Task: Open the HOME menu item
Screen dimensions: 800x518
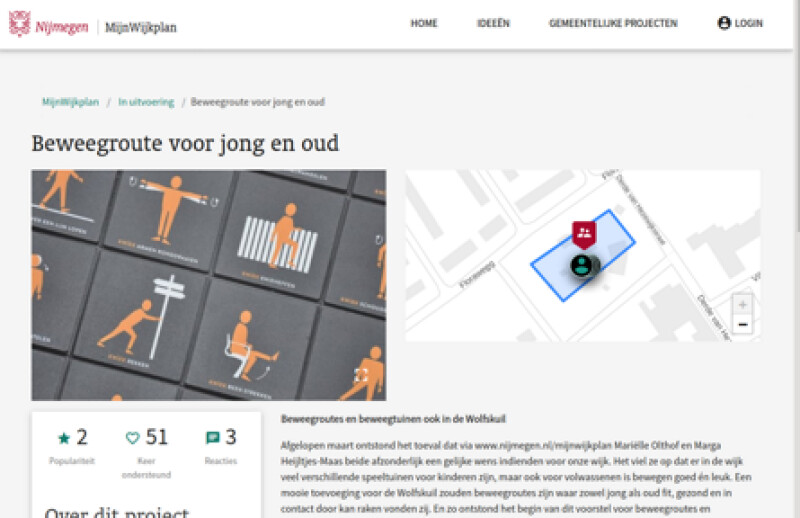Action: click(x=424, y=24)
